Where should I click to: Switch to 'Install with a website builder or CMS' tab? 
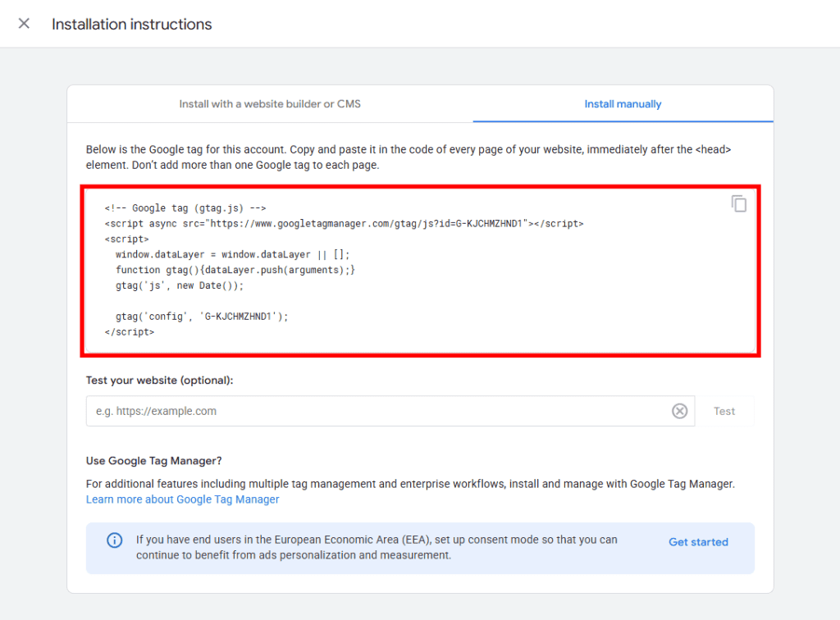click(270, 104)
